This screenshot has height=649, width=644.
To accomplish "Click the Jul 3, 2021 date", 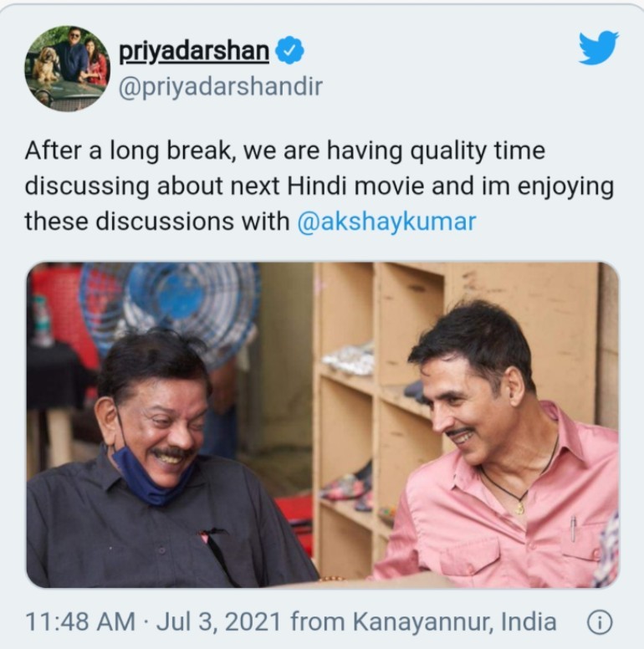I will pos(218,621).
